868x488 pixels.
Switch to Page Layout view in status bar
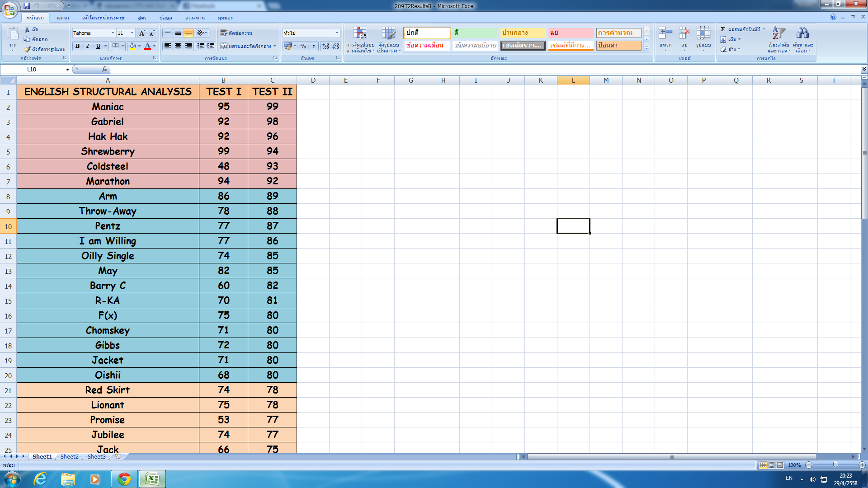(772, 465)
